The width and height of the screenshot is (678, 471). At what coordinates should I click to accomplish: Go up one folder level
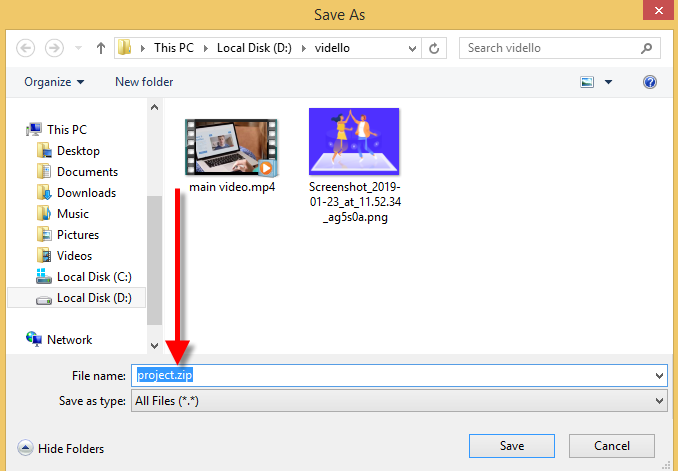[101, 48]
